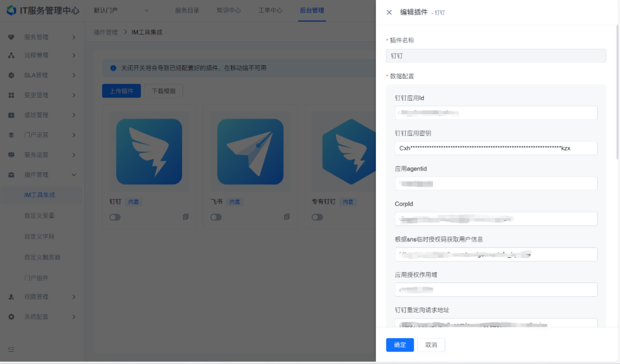Click the 应用agentid input field
Screen dimensions: 620x364
click(496, 184)
